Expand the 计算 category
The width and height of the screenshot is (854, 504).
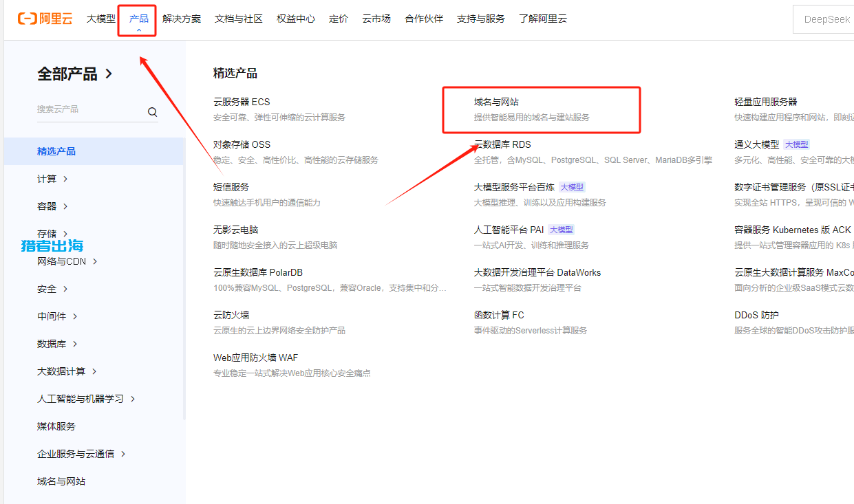coord(52,179)
